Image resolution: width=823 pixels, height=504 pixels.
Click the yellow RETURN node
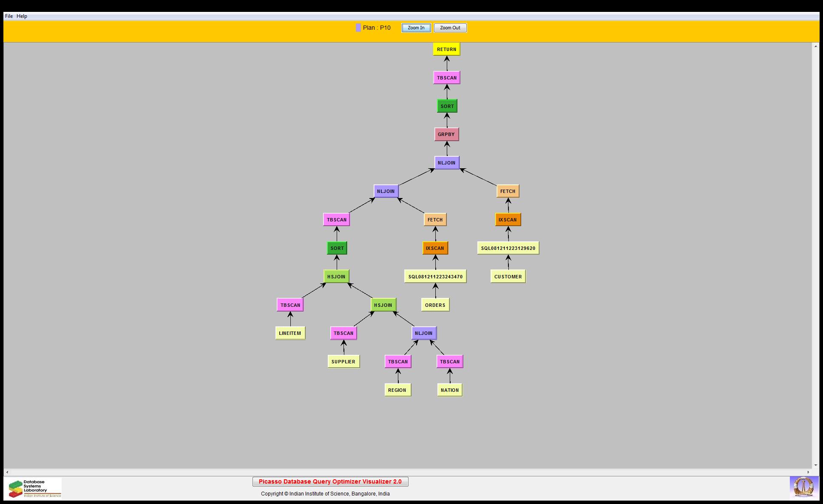(446, 49)
